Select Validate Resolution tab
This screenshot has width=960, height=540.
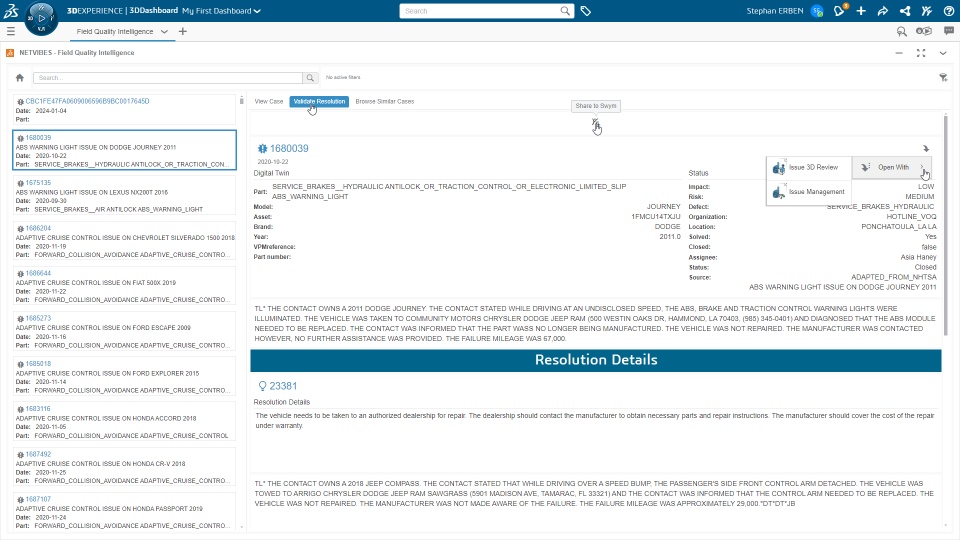point(319,102)
